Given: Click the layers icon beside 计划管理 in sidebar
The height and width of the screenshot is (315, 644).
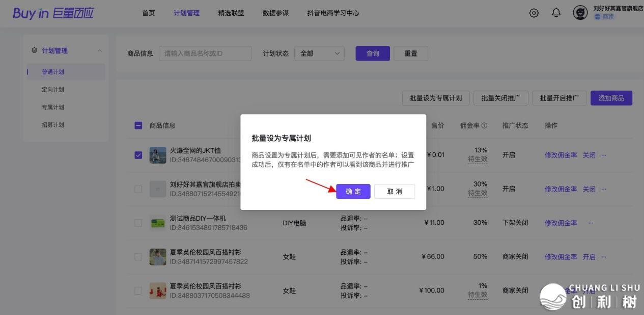Looking at the screenshot, I should click(34, 50).
